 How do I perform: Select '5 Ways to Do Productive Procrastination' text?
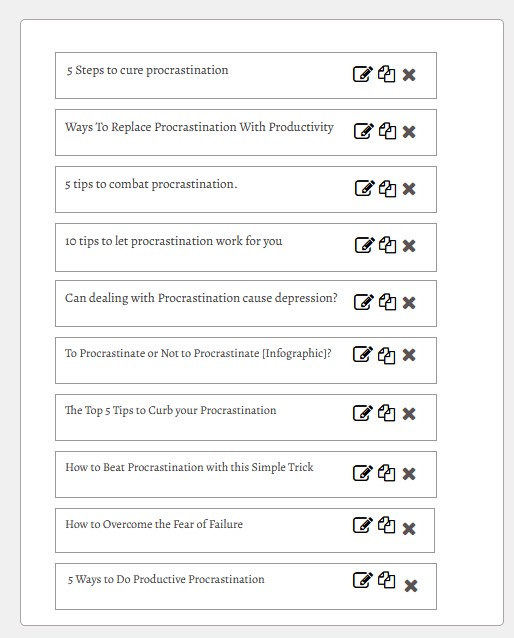166,579
